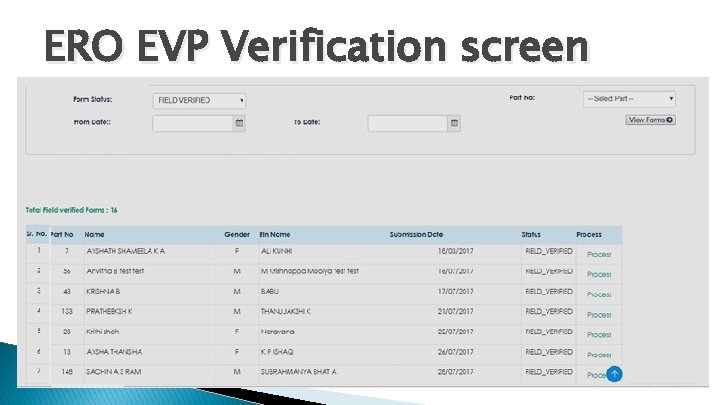Click Process link for AYSHATH SHAMEELA K A
The image size is (720, 405).
pos(599,254)
